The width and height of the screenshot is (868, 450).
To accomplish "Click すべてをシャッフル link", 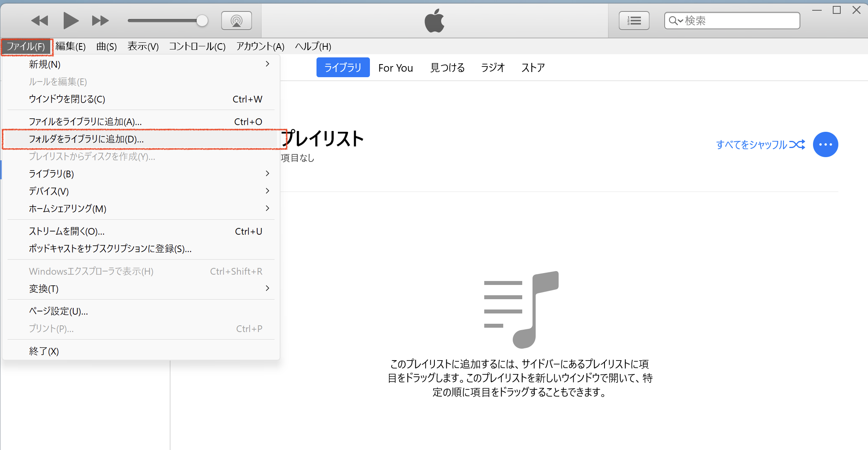I will [751, 144].
